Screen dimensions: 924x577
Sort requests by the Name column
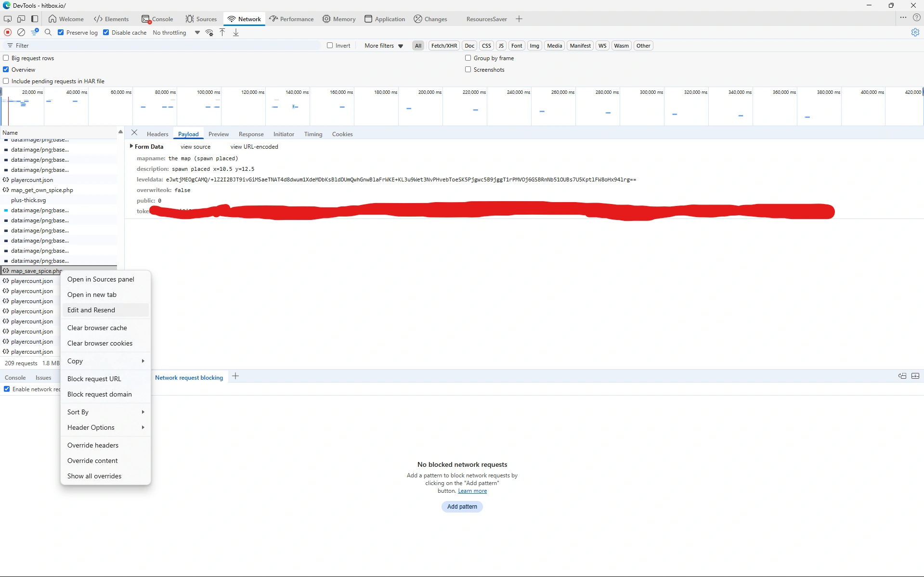coord(59,132)
